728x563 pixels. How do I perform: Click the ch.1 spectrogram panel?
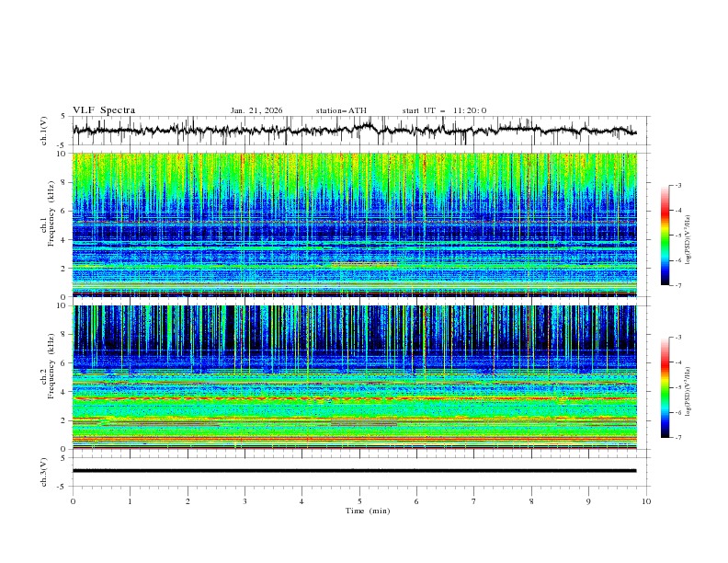(355, 224)
